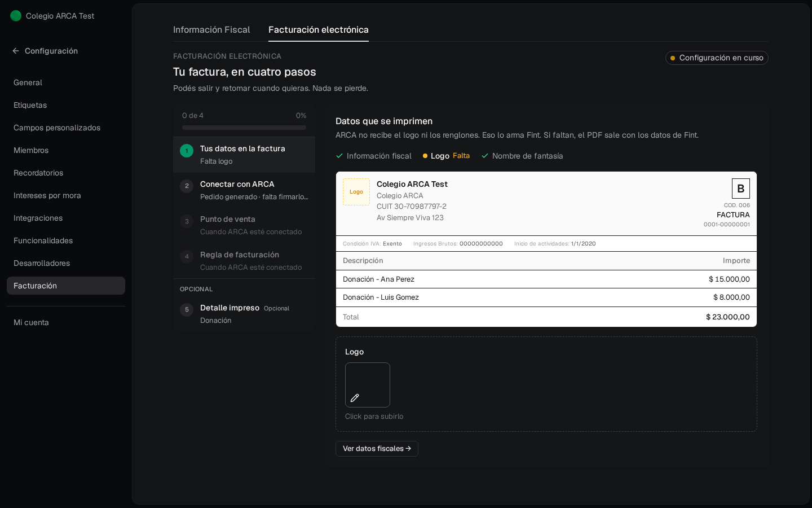Viewport: 812px width, 508px height.
Task: Click the Av Siempre Viva 123 address
Action: coord(410,218)
